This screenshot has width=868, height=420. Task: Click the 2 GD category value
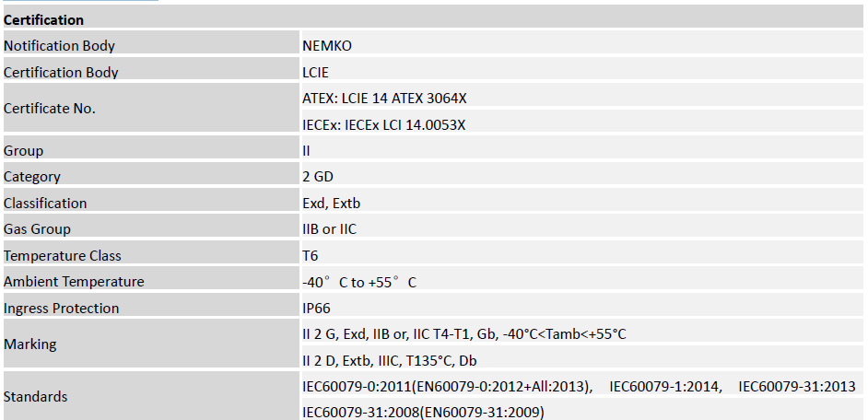coord(320,177)
